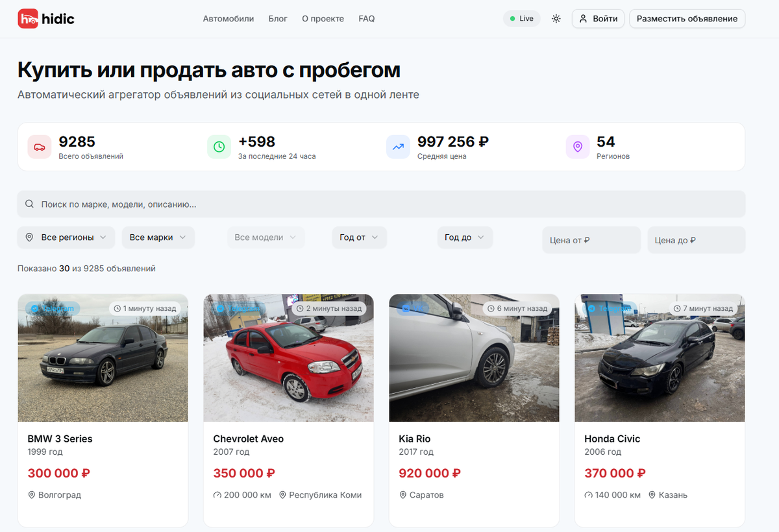
Task: Click the 'За последние 24 часа' label
Action: point(277,156)
